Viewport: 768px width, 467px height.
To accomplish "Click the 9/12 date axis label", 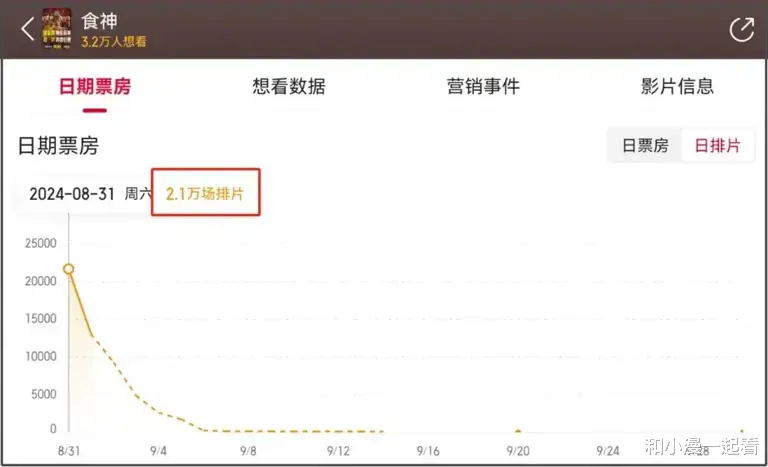I will pyautogui.click(x=338, y=451).
